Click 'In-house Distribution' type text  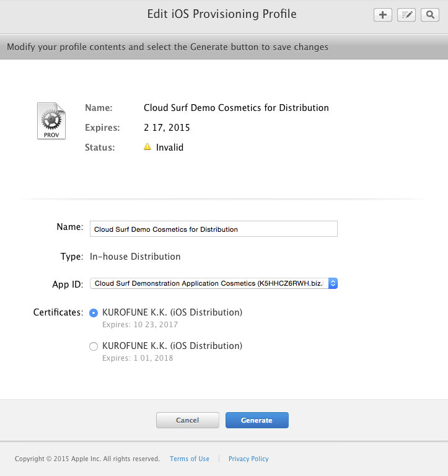(135, 257)
